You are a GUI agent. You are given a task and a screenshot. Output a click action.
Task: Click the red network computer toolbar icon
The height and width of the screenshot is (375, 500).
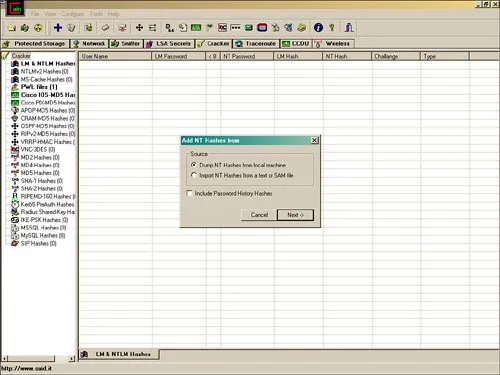[122, 28]
